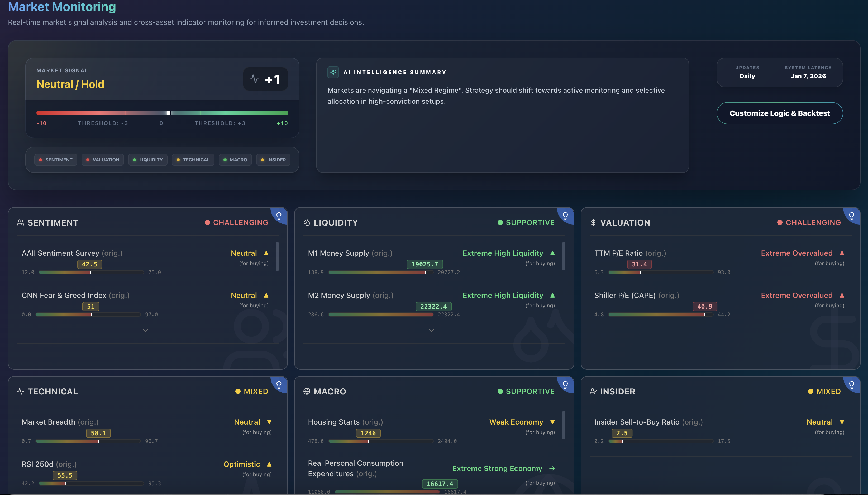This screenshot has height=495, width=868.
Task: Open the Market Breadth Neutral dropdown arrow
Action: pyautogui.click(x=269, y=422)
